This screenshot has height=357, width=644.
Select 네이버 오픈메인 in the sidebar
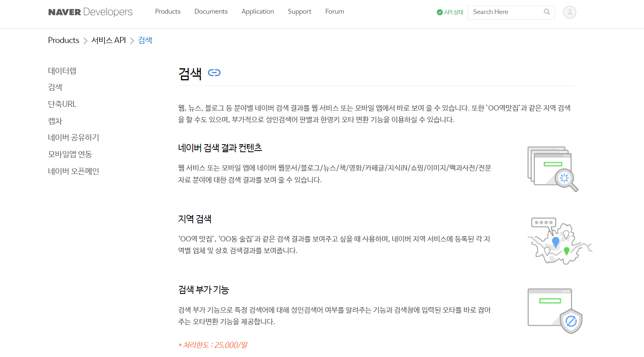[x=73, y=171]
